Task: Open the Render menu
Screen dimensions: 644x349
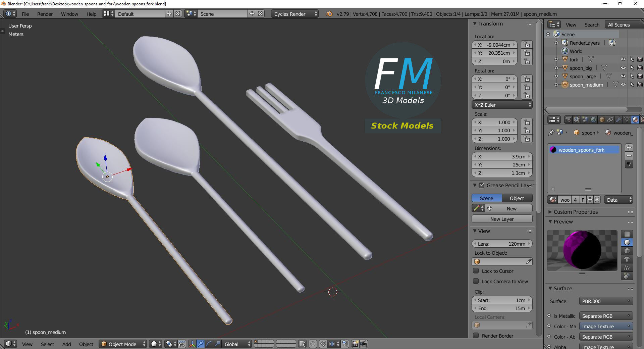Action: point(45,14)
